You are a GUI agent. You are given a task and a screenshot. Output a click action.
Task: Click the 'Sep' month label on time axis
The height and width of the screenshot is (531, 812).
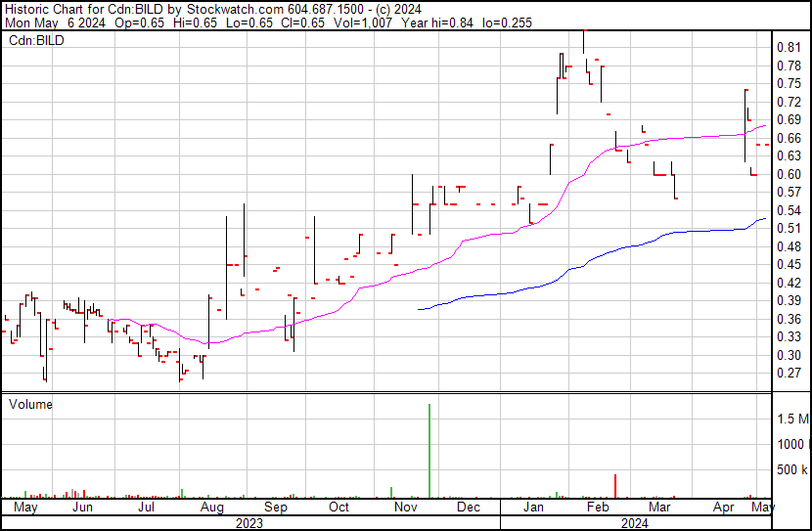tap(276, 508)
